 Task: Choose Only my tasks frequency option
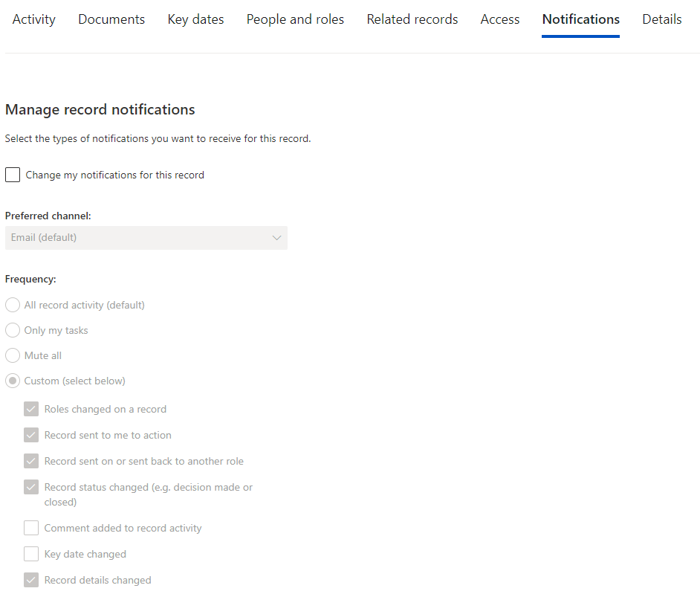click(13, 331)
